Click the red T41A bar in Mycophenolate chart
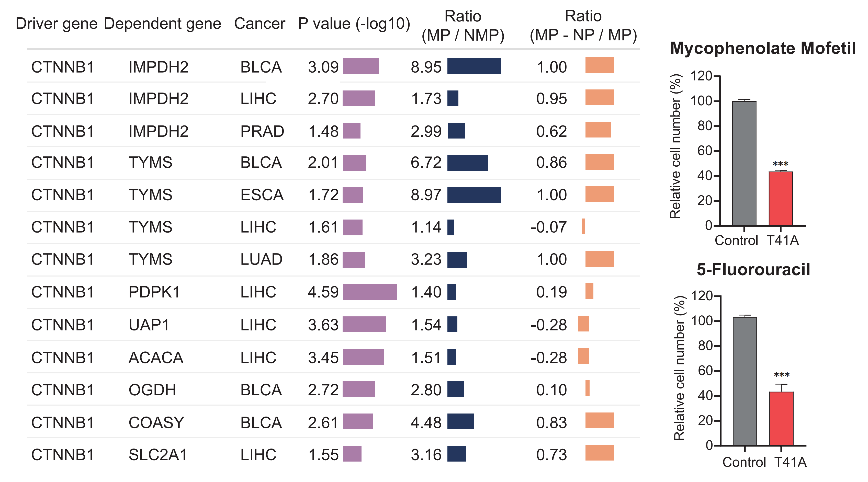 (780, 199)
